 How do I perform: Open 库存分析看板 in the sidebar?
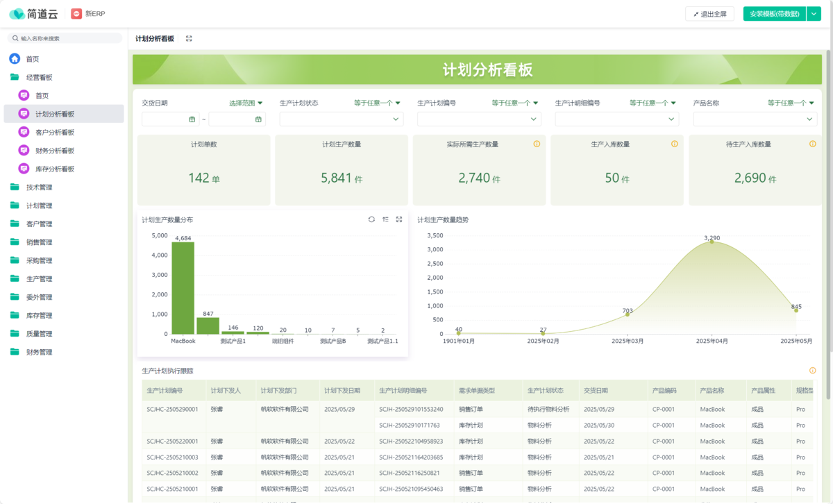(64, 169)
